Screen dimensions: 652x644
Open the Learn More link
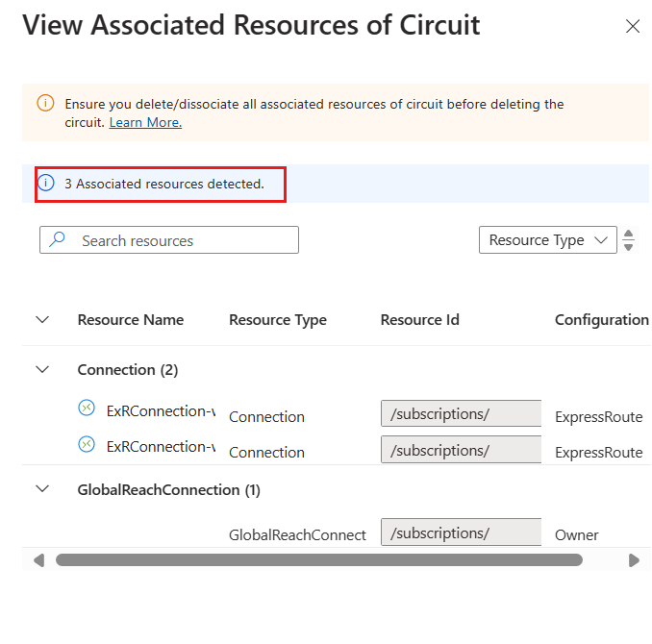coord(145,122)
